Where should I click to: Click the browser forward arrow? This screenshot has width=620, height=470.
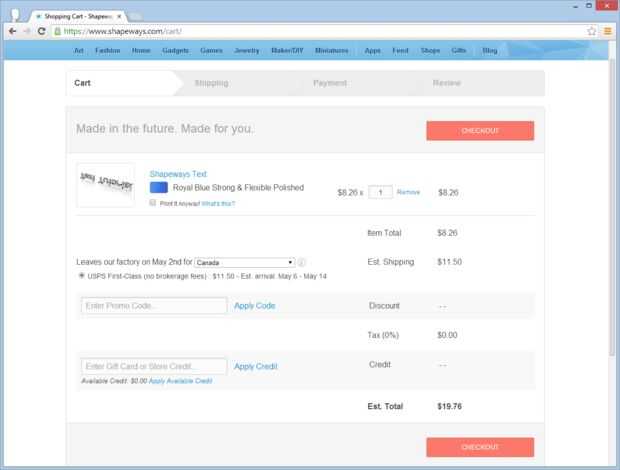26,31
